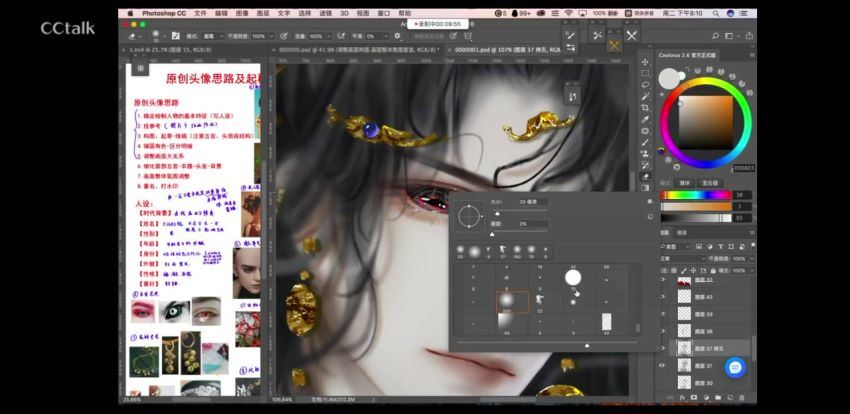850x414 pixels.
Task: Open the 图像 menu
Action: click(x=242, y=13)
